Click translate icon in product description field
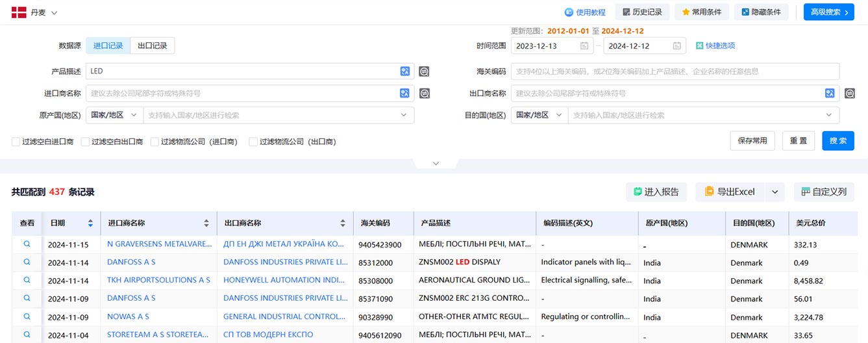 [405, 71]
